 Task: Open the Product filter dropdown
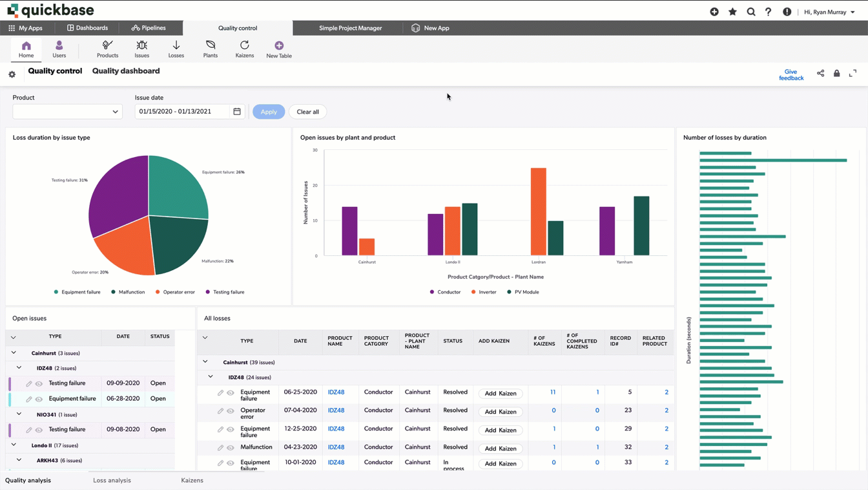67,111
